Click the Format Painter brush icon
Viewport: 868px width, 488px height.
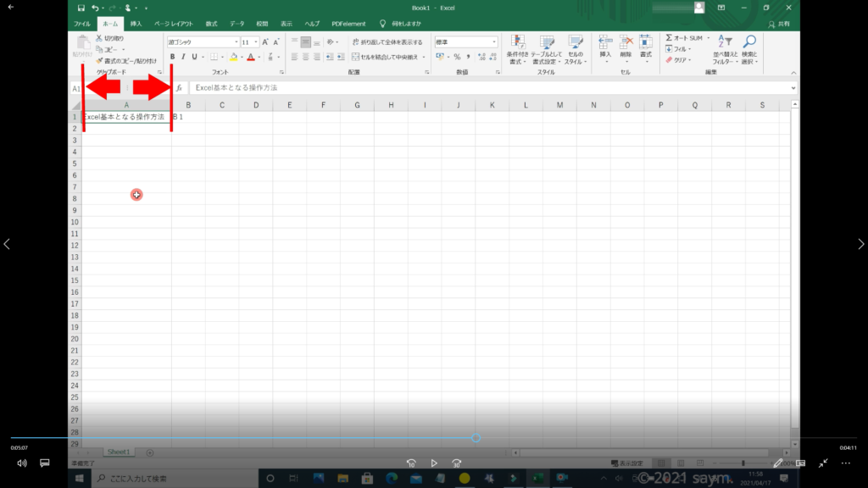pyautogui.click(x=99, y=61)
